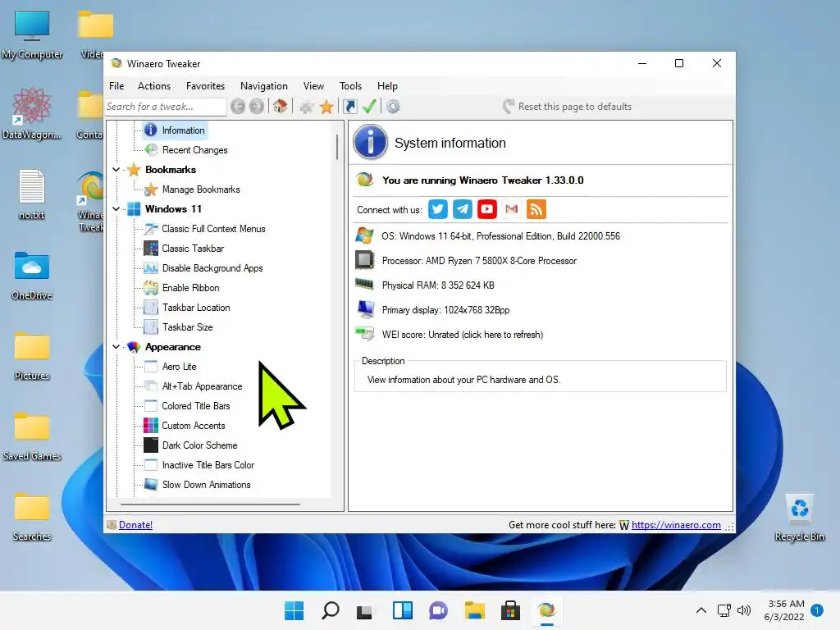Click the volume icon in system tray

coord(743,610)
